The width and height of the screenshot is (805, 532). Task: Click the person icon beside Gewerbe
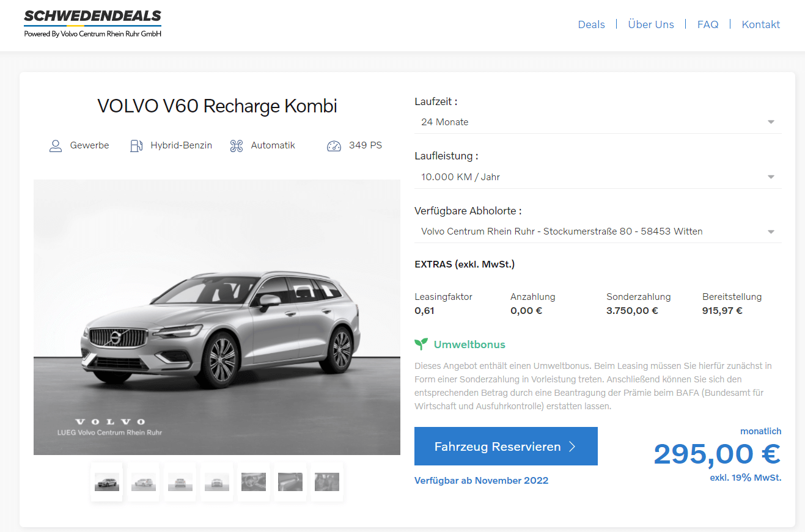56,146
